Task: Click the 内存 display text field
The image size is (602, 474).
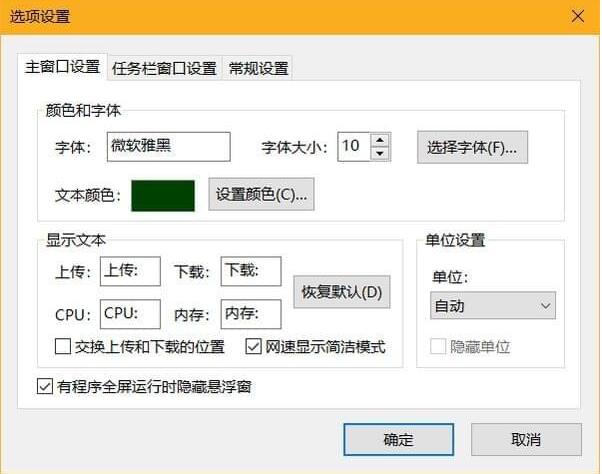Action: (x=251, y=314)
